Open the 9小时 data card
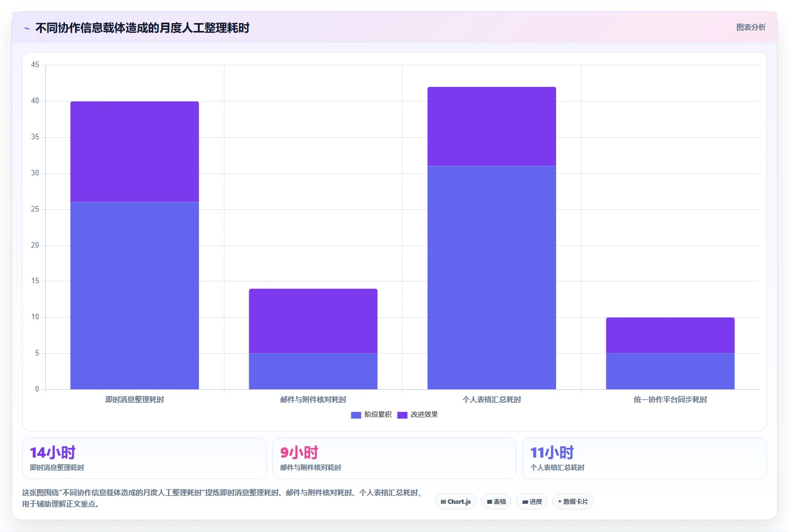This screenshot has width=789, height=532. pyautogui.click(x=394, y=458)
